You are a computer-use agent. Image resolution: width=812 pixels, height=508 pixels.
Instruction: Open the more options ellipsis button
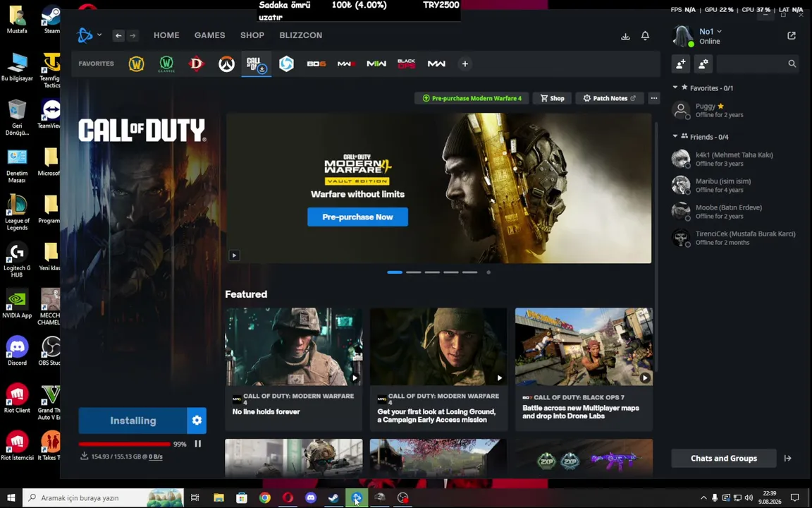[654, 98]
